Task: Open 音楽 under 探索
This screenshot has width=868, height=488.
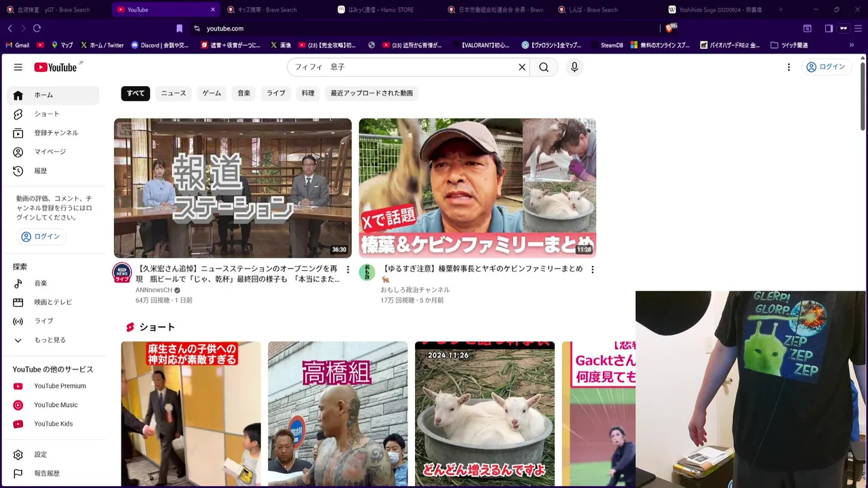Action: coord(53,283)
